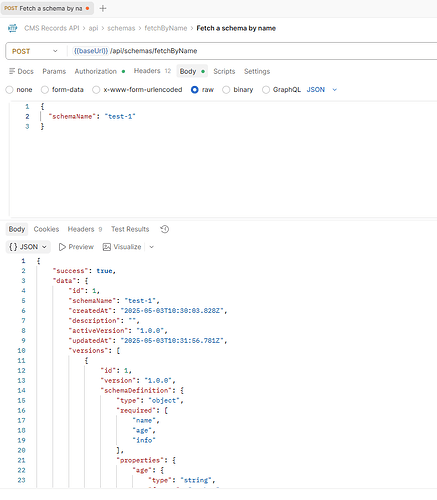Open the raw JSON language dropdown
437x500 pixels.
[x=322, y=90]
